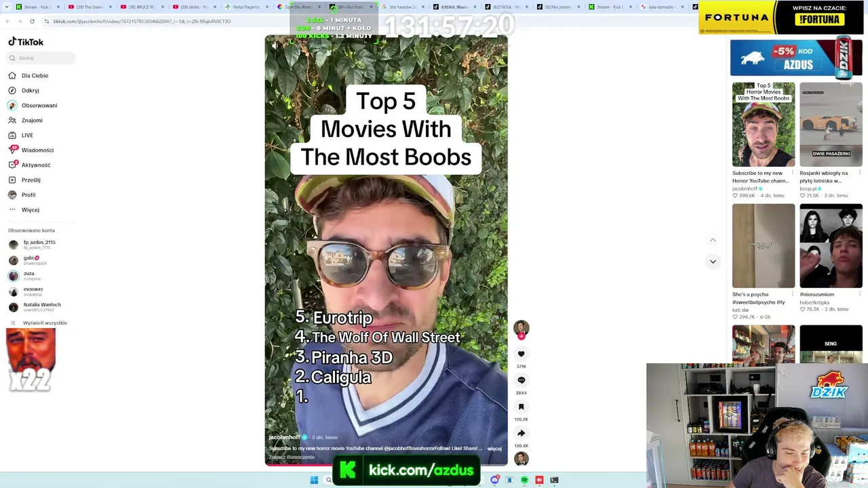Click the kati.slw author name

point(740,310)
